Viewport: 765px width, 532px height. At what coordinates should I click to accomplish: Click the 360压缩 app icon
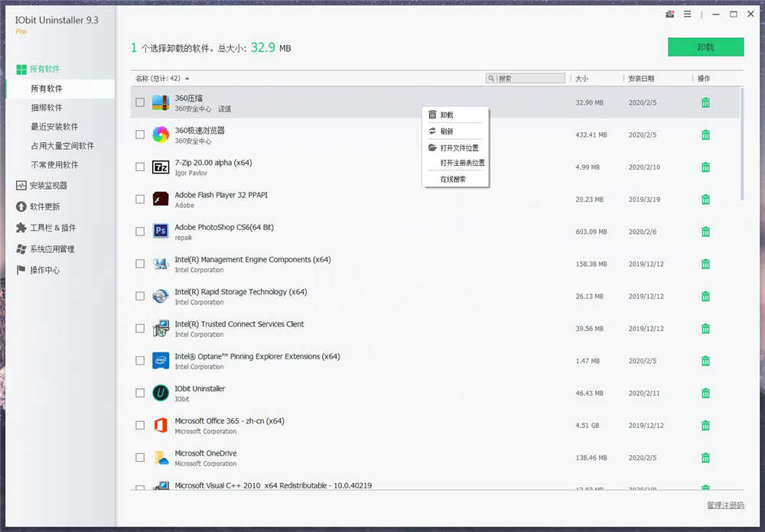[161, 102]
